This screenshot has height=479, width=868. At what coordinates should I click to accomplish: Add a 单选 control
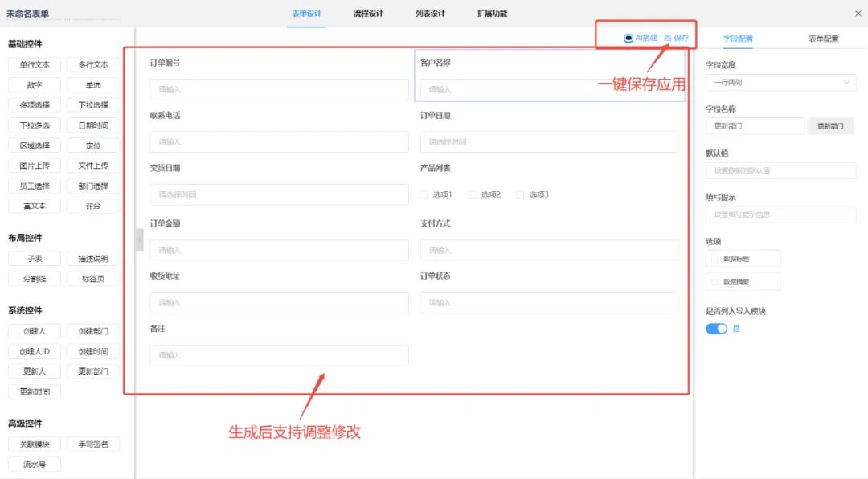click(x=93, y=85)
